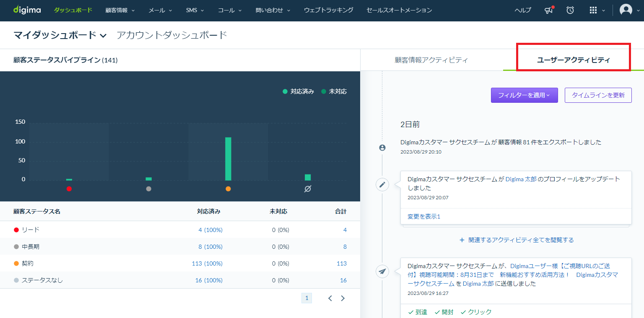This screenshot has height=318, width=644.
Task: Open Digima 太郎 link in profile update
Action: [x=521, y=179]
